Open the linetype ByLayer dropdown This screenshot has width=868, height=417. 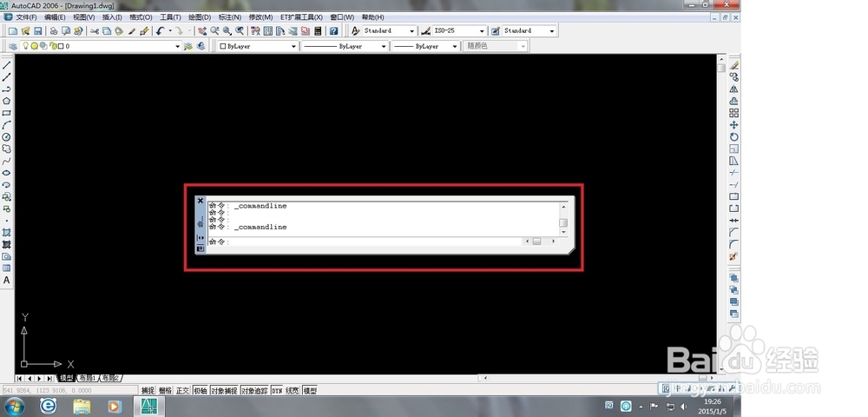click(383, 47)
